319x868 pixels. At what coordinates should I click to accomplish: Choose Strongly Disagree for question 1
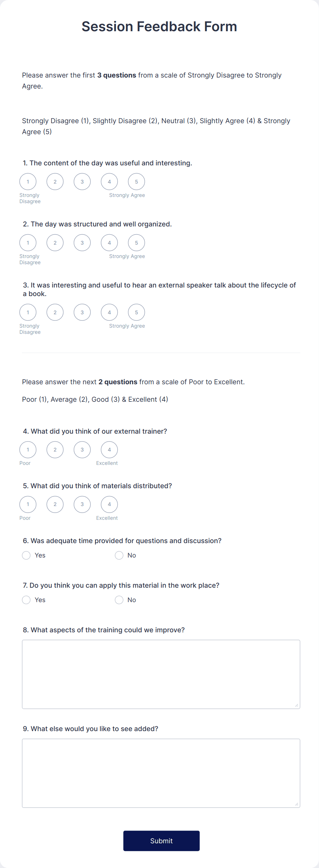28,181
